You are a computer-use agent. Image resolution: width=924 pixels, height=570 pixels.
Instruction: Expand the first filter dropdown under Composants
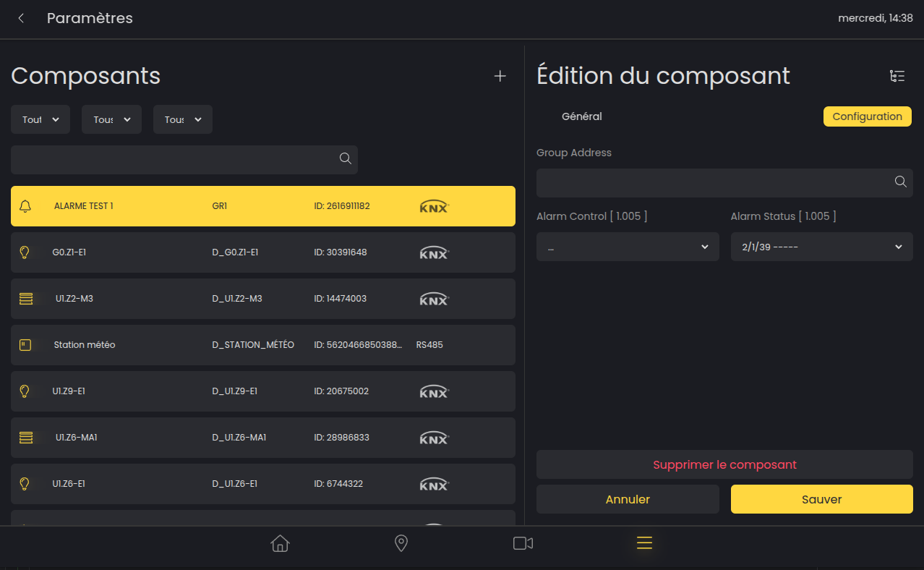click(40, 119)
